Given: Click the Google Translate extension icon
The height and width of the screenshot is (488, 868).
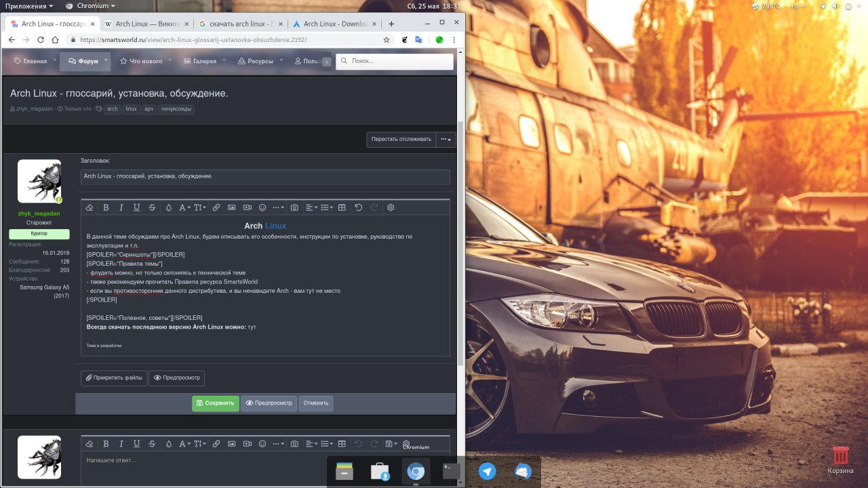Looking at the screenshot, I should (419, 40).
